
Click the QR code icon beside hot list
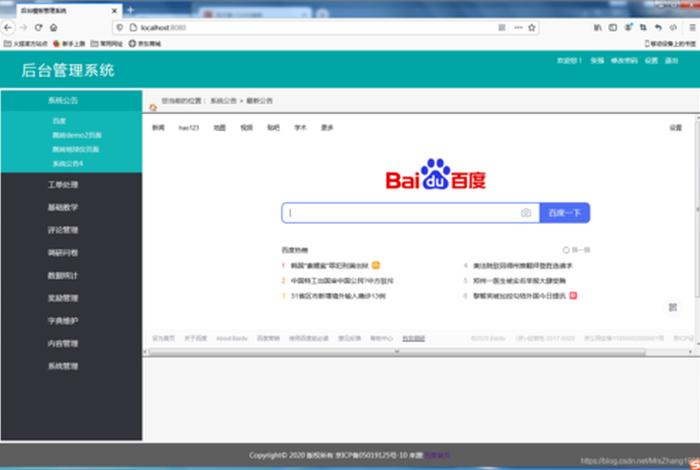click(673, 307)
